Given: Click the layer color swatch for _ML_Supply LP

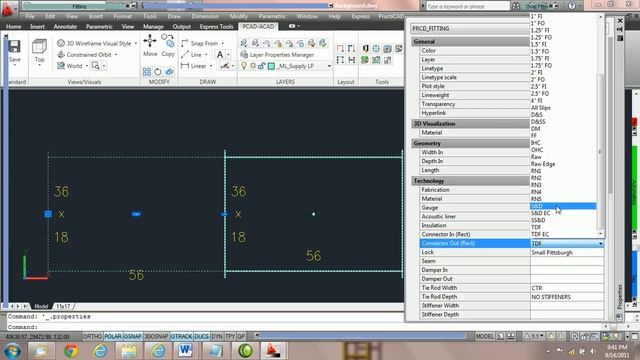Looking at the screenshot, I should [x=271, y=66].
